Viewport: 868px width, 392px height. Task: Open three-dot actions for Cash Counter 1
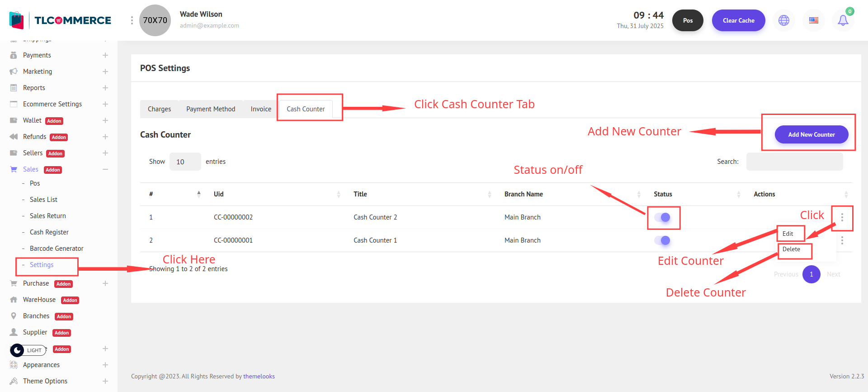coord(842,240)
